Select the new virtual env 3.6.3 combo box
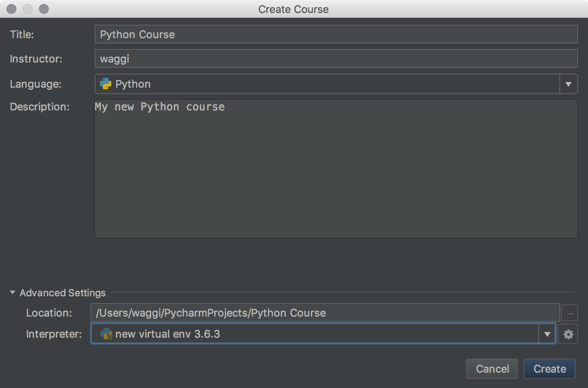 point(323,334)
